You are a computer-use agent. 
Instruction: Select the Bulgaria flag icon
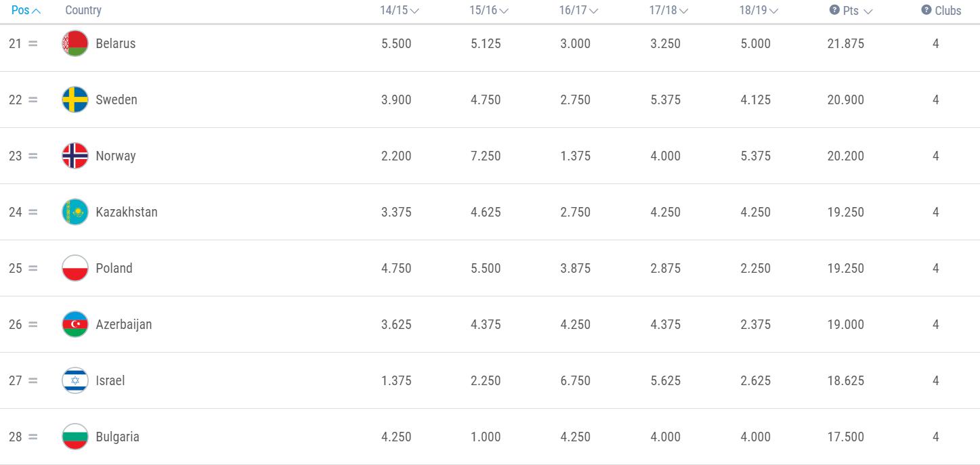pyautogui.click(x=75, y=437)
